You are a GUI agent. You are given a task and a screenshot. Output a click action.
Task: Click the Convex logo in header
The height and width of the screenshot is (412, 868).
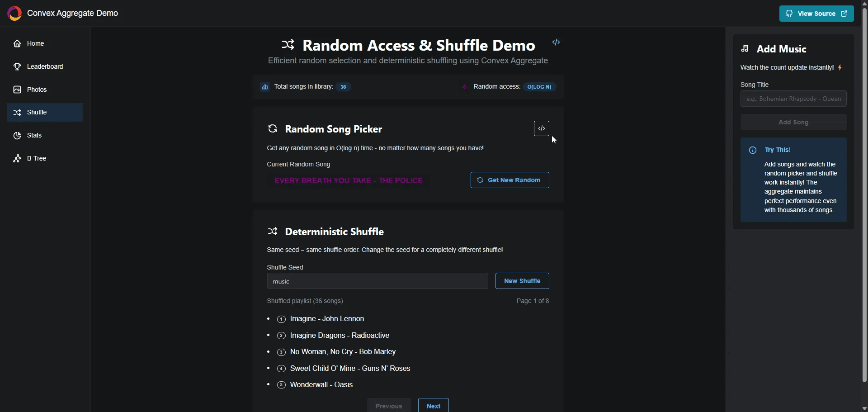(x=14, y=14)
